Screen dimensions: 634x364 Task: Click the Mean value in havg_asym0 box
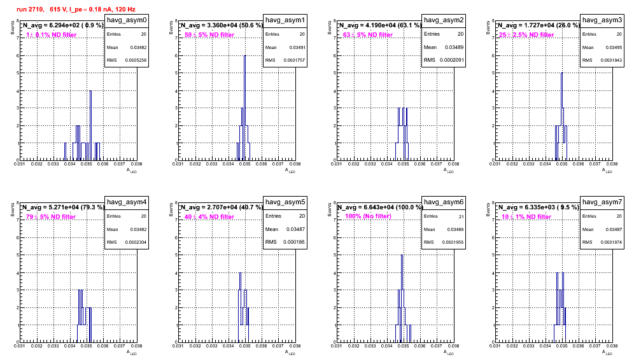click(138, 47)
